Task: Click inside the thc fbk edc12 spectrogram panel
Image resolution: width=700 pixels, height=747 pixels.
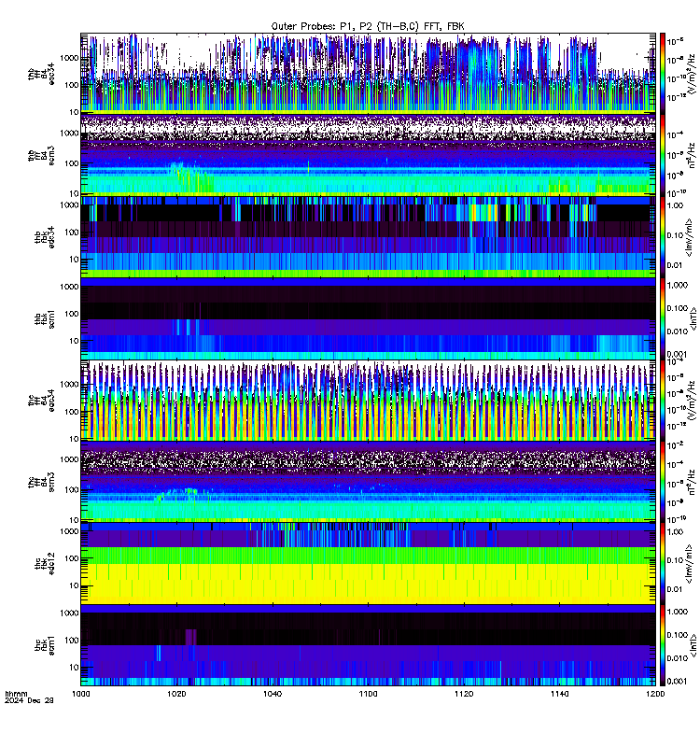Action: tap(368, 564)
